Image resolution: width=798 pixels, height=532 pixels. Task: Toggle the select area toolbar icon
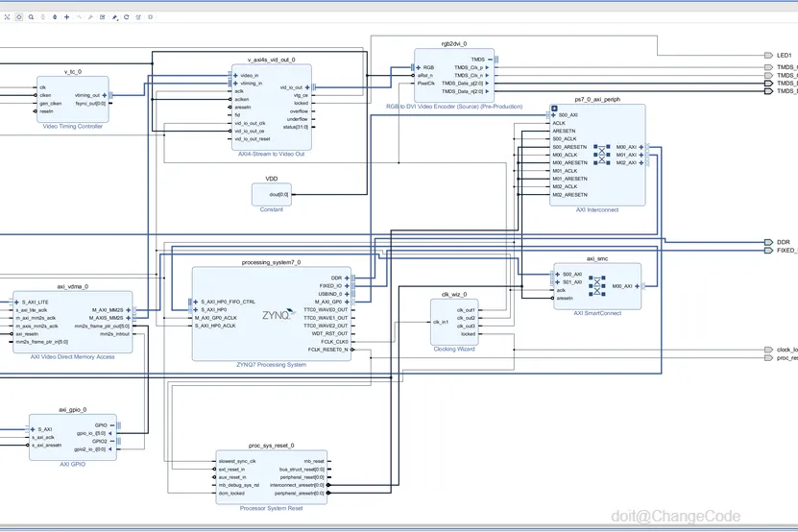click(x=19, y=16)
